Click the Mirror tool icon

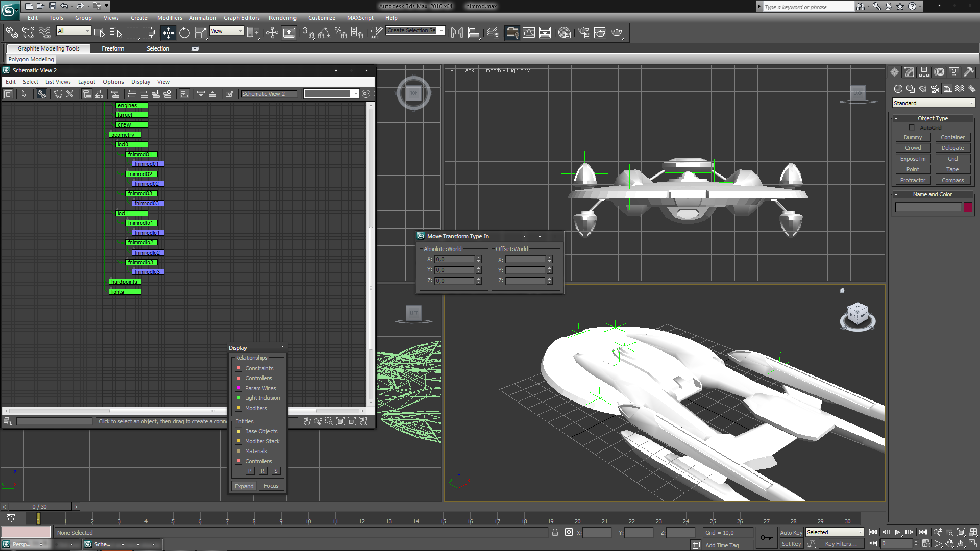(457, 33)
